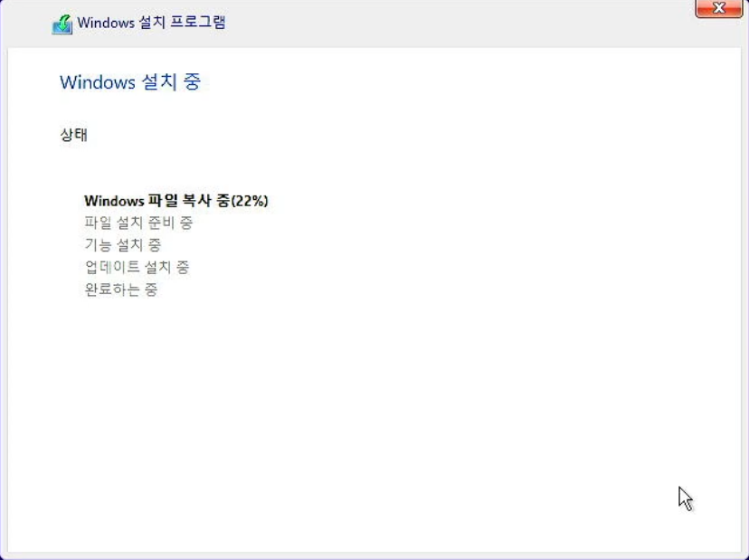Click the '상태' status label
The width and height of the screenshot is (749, 560).
tap(73, 134)
